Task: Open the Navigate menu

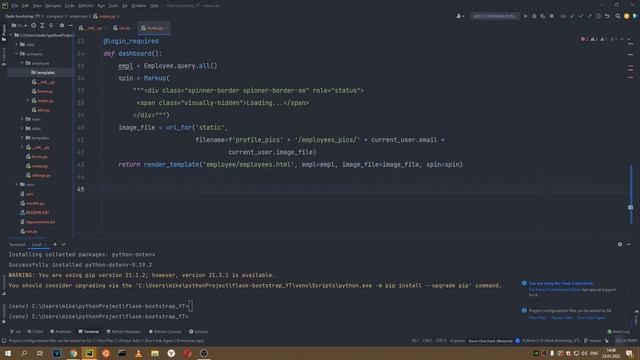Action: click(53, 6)
